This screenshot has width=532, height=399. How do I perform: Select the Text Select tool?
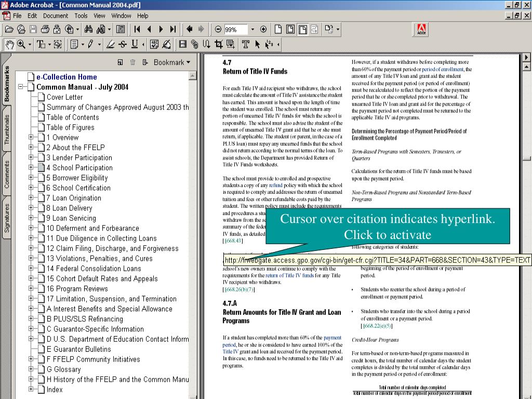(x=41, y=45)
